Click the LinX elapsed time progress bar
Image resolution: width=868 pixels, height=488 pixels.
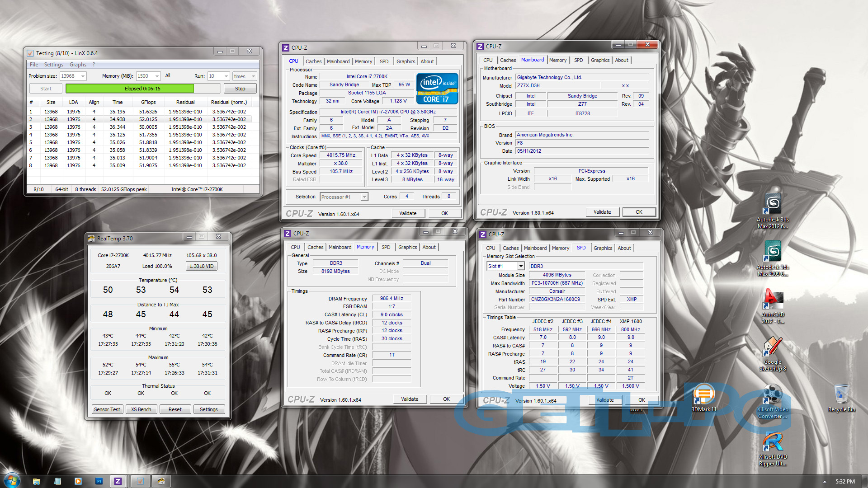pos(143,89)
